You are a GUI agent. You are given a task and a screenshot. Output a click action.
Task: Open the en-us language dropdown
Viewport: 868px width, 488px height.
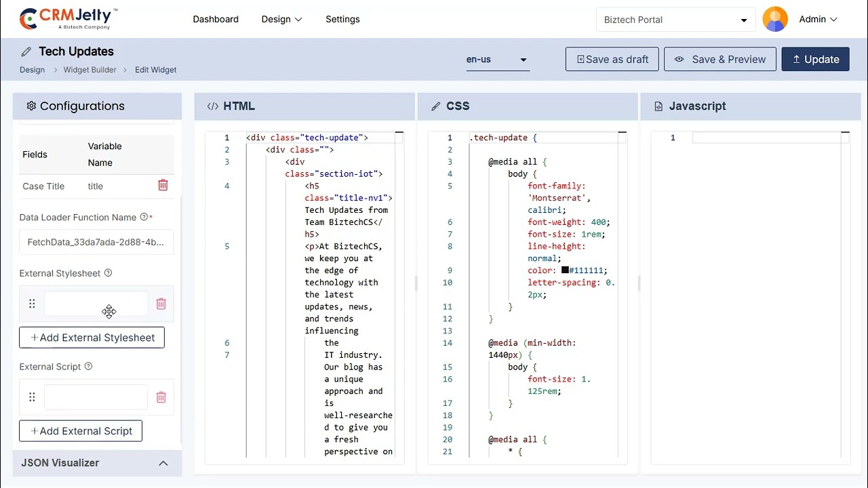(x=496, y=60)
